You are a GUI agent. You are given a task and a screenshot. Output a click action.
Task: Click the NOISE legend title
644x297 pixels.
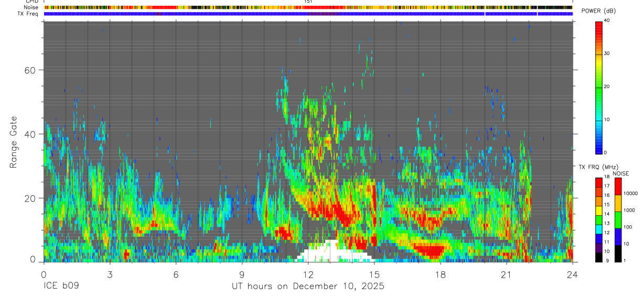(621, 174)
